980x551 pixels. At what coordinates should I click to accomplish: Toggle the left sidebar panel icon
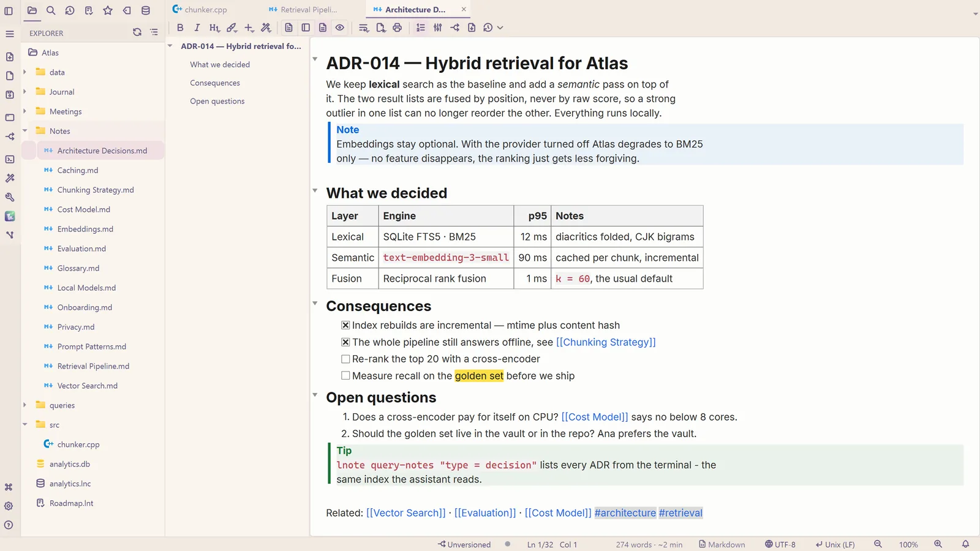tap(9, 10)
